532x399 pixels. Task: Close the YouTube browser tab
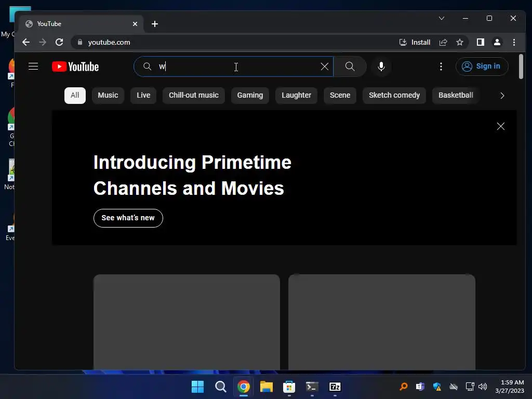(135, 24)
